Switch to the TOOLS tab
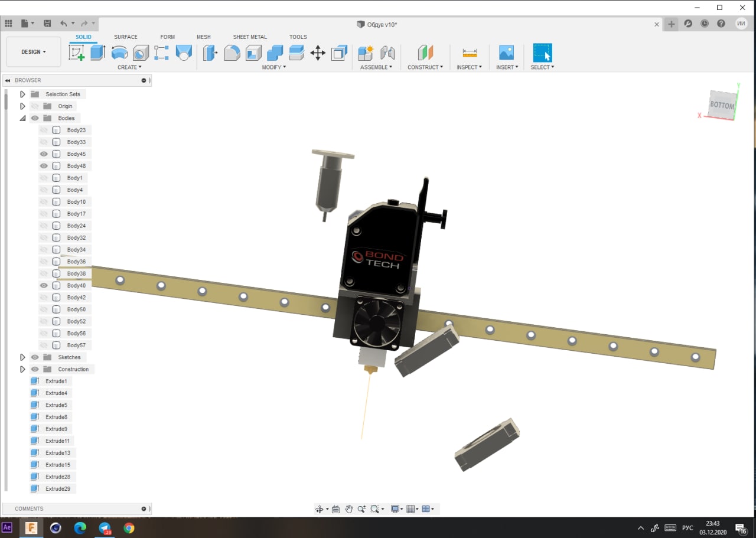756x538 pixels. pyautogui.click(x=298, y=37)
